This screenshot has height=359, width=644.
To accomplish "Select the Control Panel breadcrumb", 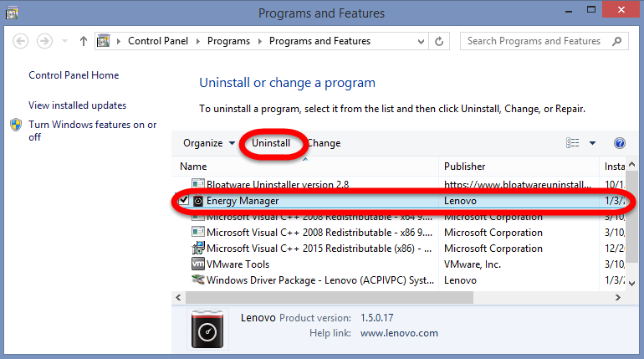I will (x=158, y=41).
